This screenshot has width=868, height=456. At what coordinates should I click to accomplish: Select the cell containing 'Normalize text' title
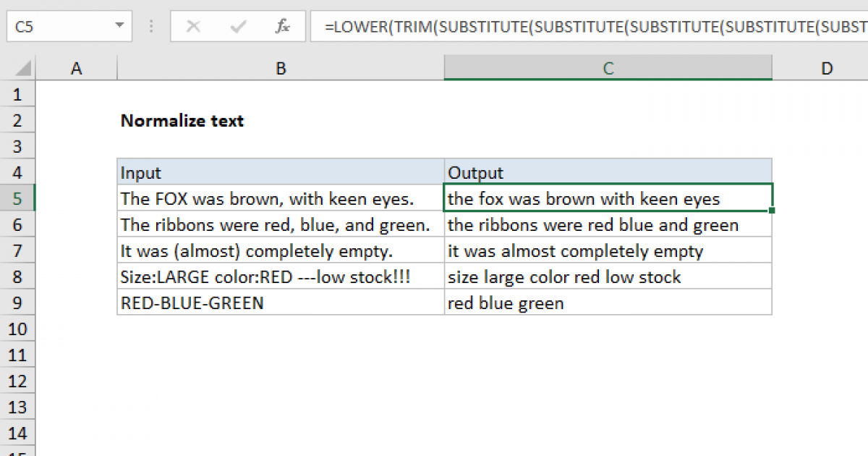(182, 120)
